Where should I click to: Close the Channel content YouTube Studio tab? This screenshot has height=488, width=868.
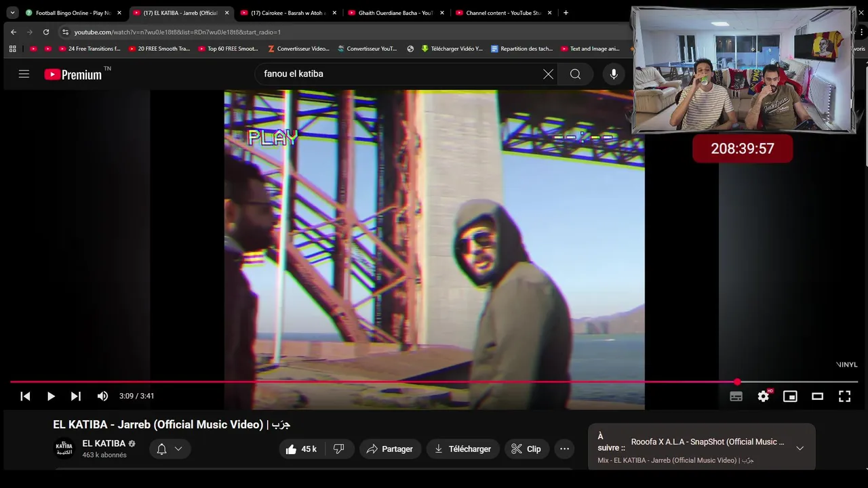550,13
